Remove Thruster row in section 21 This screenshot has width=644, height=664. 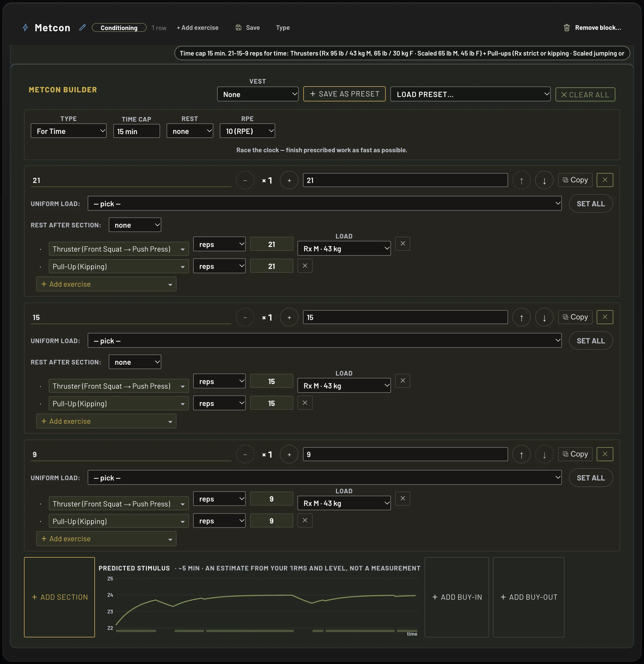tap(402, 243)
